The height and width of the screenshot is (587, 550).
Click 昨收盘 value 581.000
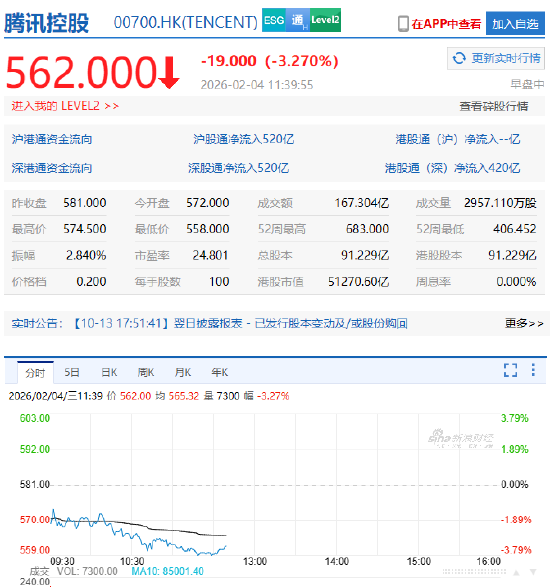[85, 203]
